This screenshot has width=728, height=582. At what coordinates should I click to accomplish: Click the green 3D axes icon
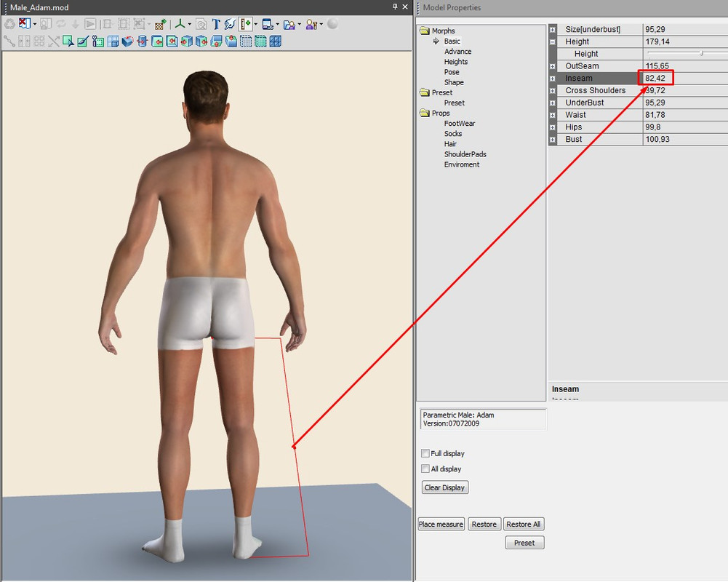coord(180,24)
